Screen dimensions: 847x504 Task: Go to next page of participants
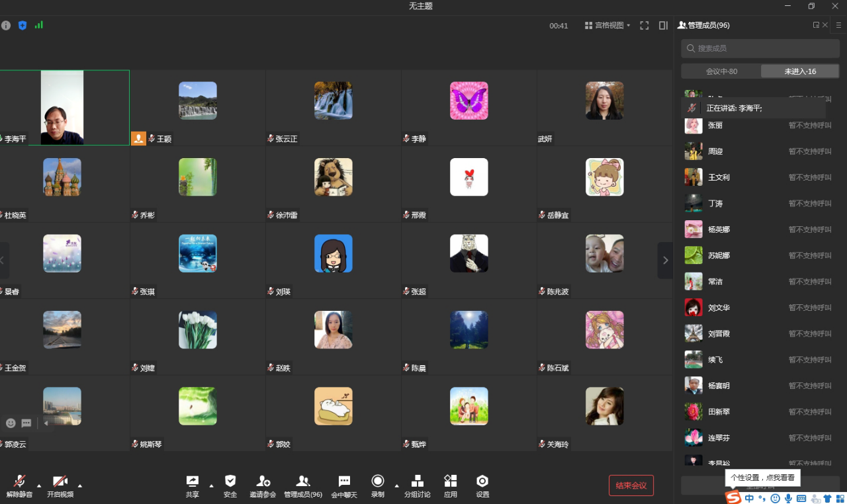(x=665, y=261)
